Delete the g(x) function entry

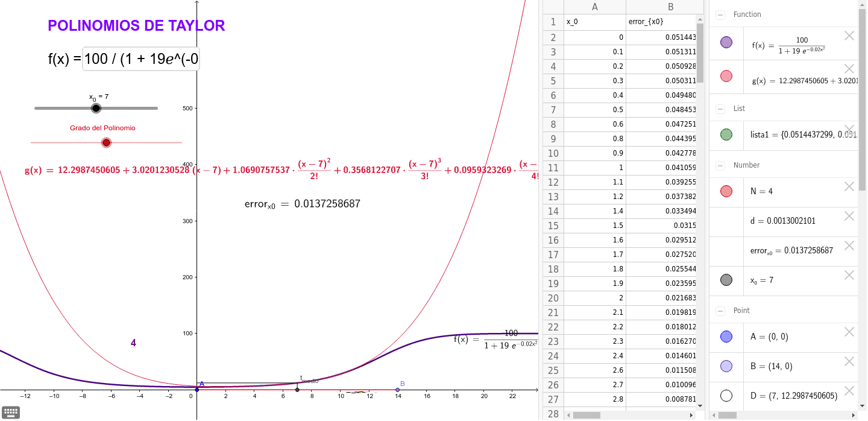[x=849, y=69]
